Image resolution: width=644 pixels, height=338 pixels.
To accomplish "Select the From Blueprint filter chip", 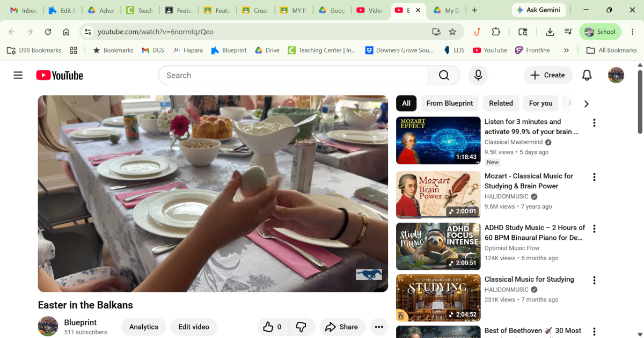I will pyautogui.click(x=450, y=103).
